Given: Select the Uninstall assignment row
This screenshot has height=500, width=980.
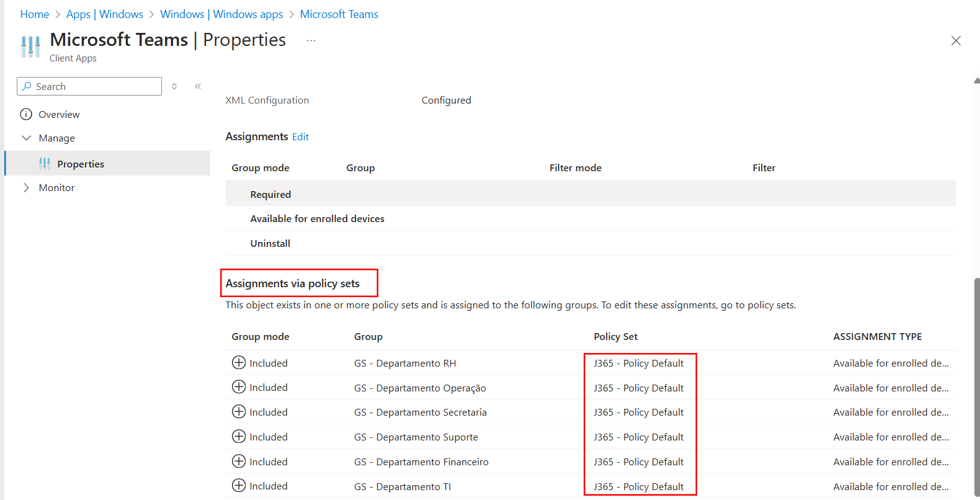Looking at the screenshot, I should [590, 243].
